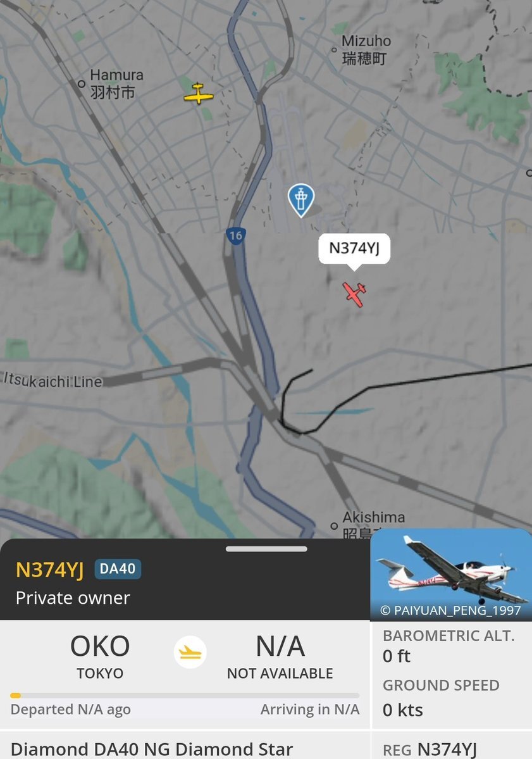Image resolution: width=532 pixels, height=759 pixels.
Task: Open the aircraft photo thumbnail
Action: coord(451,574)
